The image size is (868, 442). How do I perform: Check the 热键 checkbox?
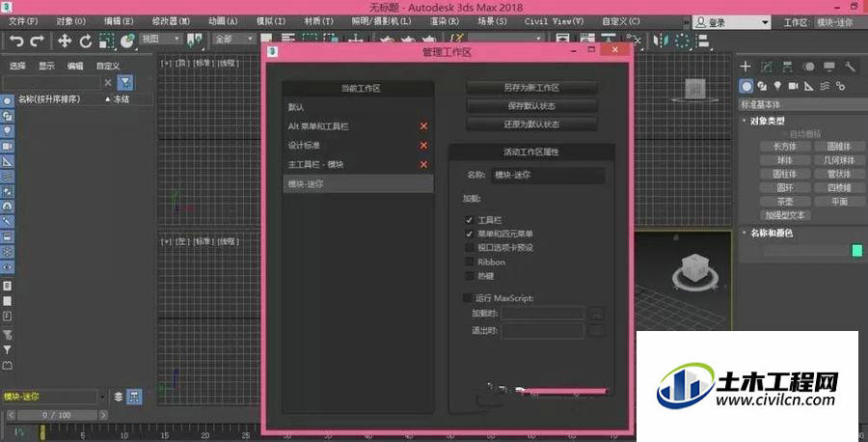tap(470, 275)
